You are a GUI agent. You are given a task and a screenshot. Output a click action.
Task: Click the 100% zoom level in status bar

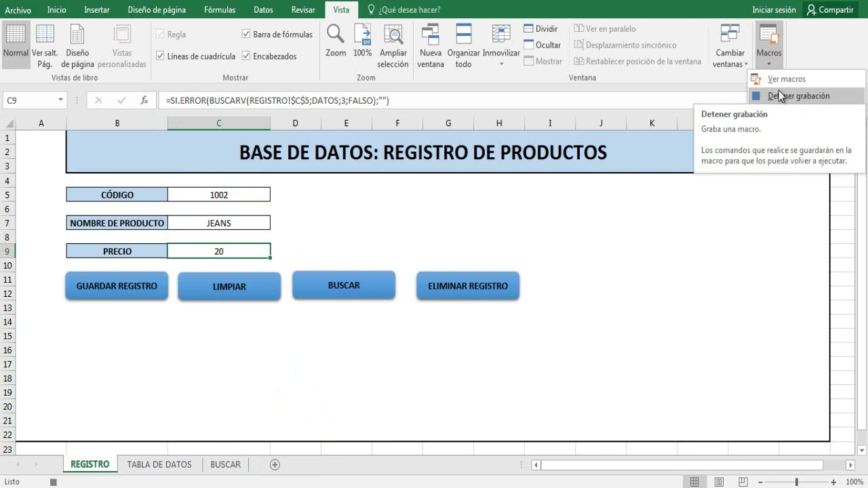pyautogui.click(x=854, y=482)
